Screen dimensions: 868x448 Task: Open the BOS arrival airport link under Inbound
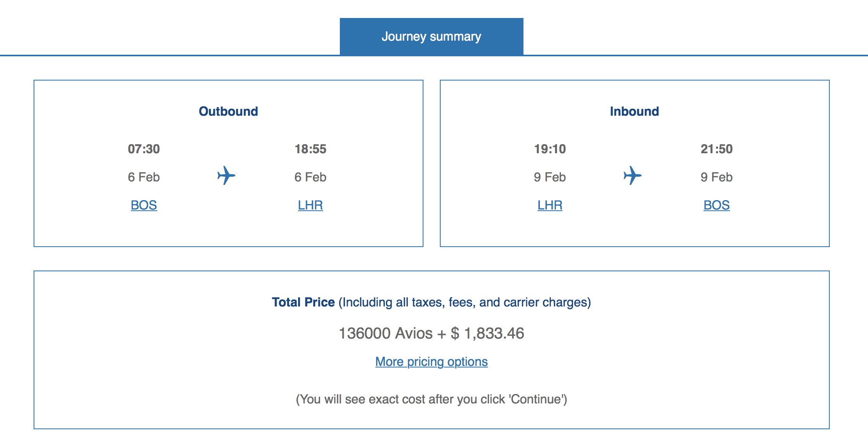coord(716,205)
